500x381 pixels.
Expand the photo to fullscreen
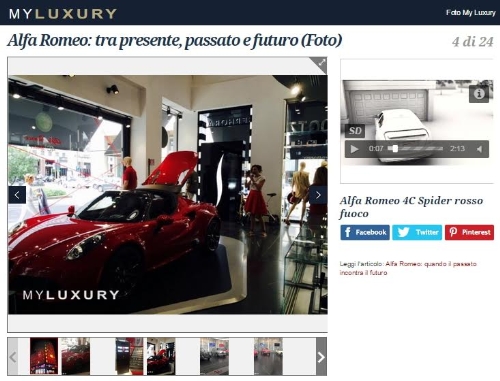click(x=320, y=63)
